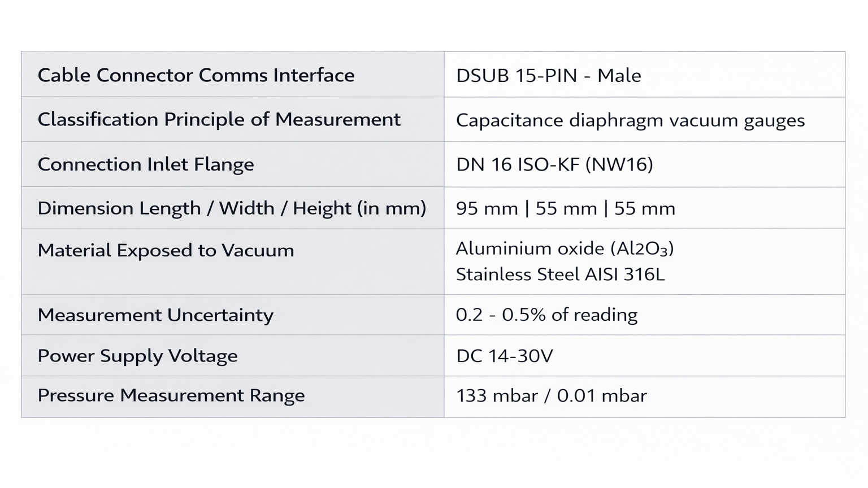Click the DN 16 ISO-KF flange text
Viewport: 868px width, 488px height.
click(x=518, y=164)
